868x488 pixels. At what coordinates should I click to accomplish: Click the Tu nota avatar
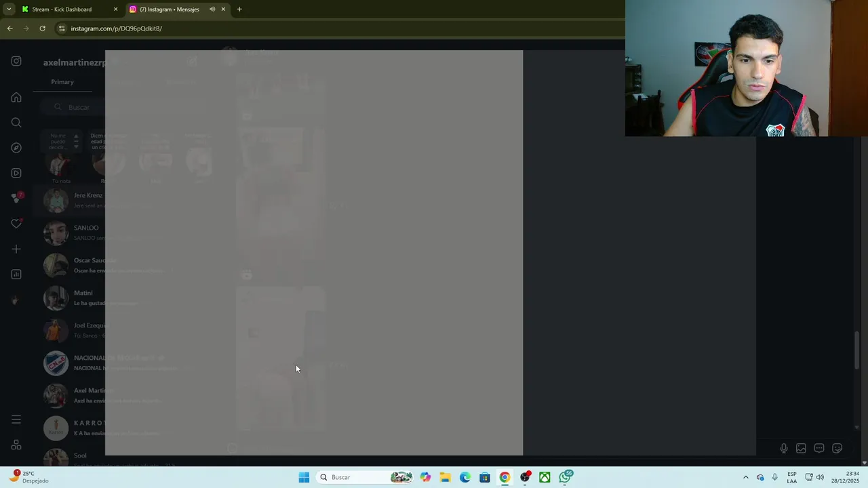pyautogui.click(x=59, y=163)
